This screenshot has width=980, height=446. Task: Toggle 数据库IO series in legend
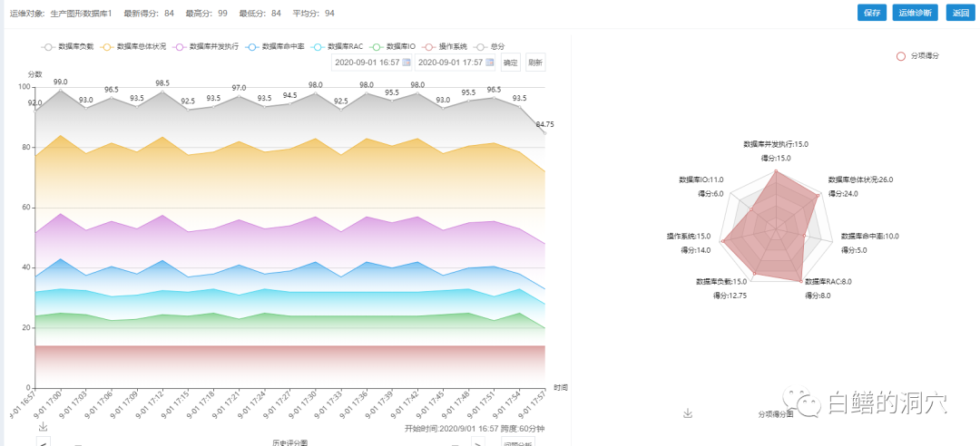(x=393, y=46)
